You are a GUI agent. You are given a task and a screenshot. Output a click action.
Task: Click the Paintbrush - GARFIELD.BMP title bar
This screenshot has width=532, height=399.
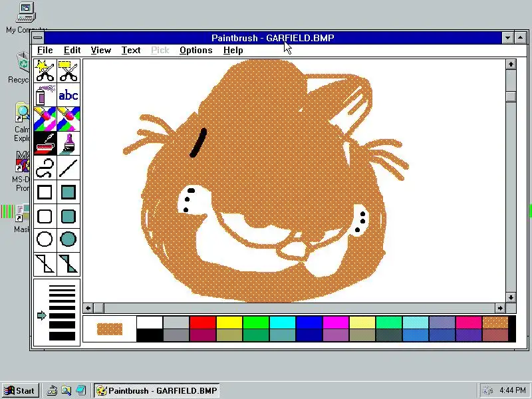[273, 38]
